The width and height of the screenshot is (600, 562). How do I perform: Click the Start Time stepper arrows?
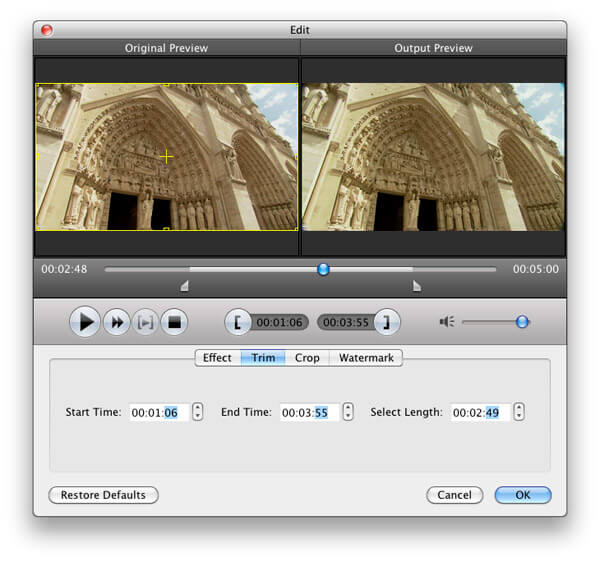[x=197, y=412]
